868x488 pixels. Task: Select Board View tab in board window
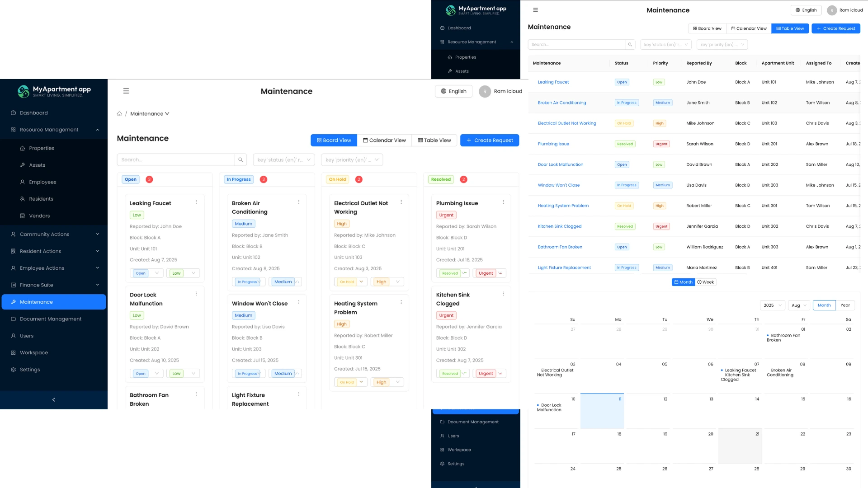coord(334,141)
